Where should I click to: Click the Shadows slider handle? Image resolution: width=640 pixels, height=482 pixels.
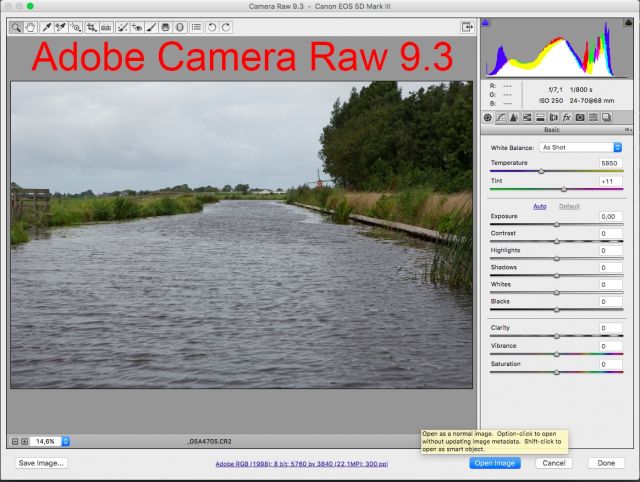pos(557,276)
